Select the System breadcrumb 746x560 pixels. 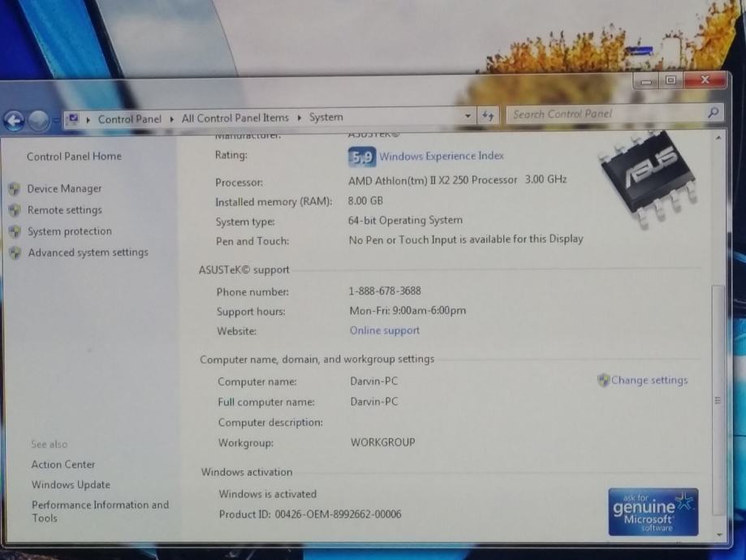click(x=326, y=117)
